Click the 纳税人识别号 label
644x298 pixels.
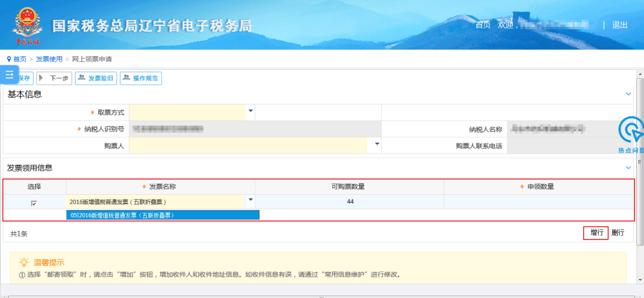(105, 129)
